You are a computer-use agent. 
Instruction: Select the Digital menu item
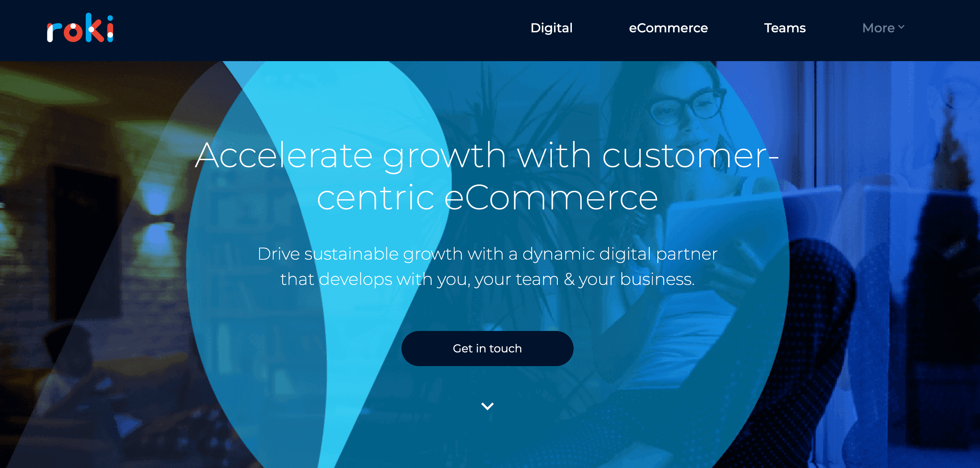coord(551,27)
